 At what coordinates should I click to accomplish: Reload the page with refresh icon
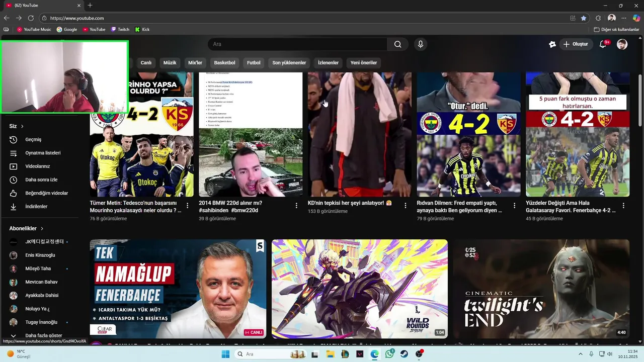tap(31, 18)
